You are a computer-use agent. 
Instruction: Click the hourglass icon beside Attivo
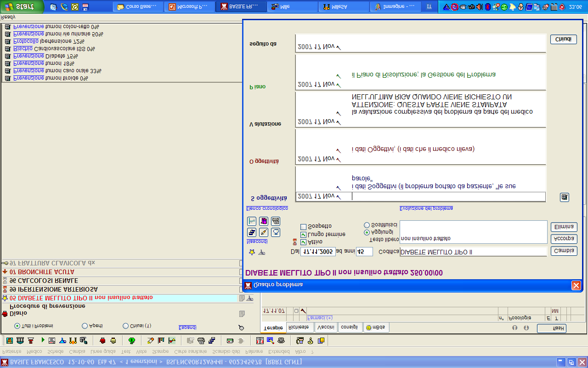click(x=295, y=241)
